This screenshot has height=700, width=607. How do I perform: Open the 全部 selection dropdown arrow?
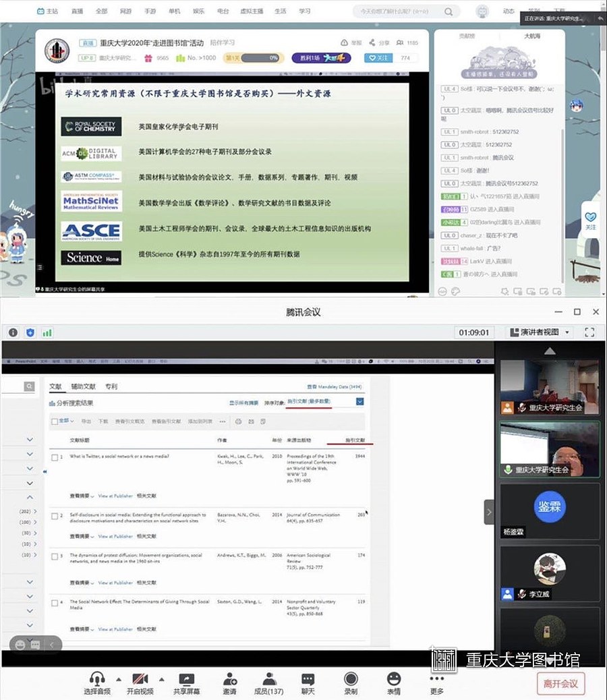coord(72,421)
